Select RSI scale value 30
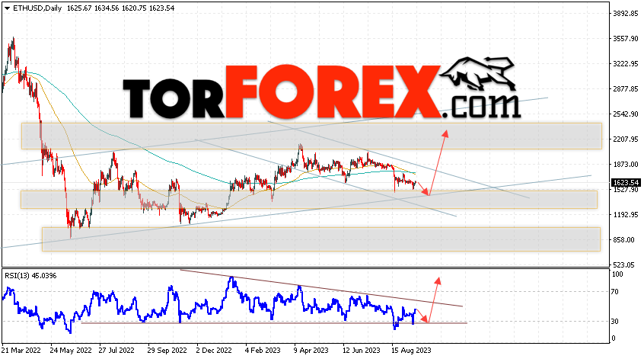The height and width of the screenshot is (359, 644). tap(615, 322)
